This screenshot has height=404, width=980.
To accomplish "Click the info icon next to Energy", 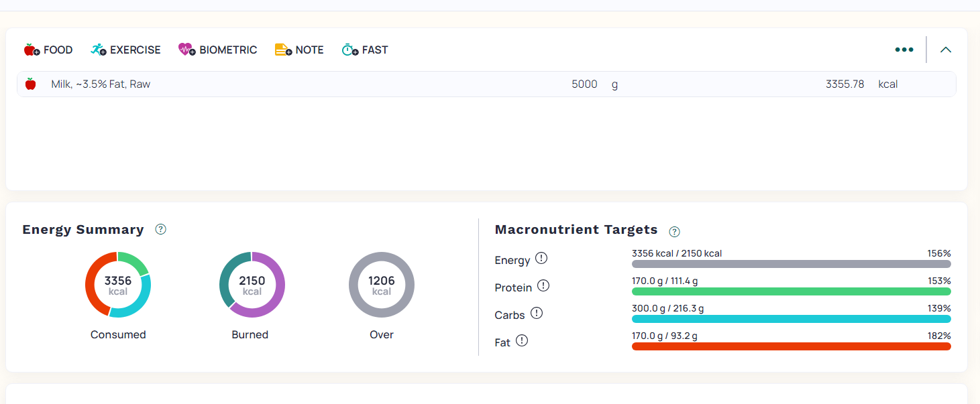I will pyautogui.click(x=541, y=258).
